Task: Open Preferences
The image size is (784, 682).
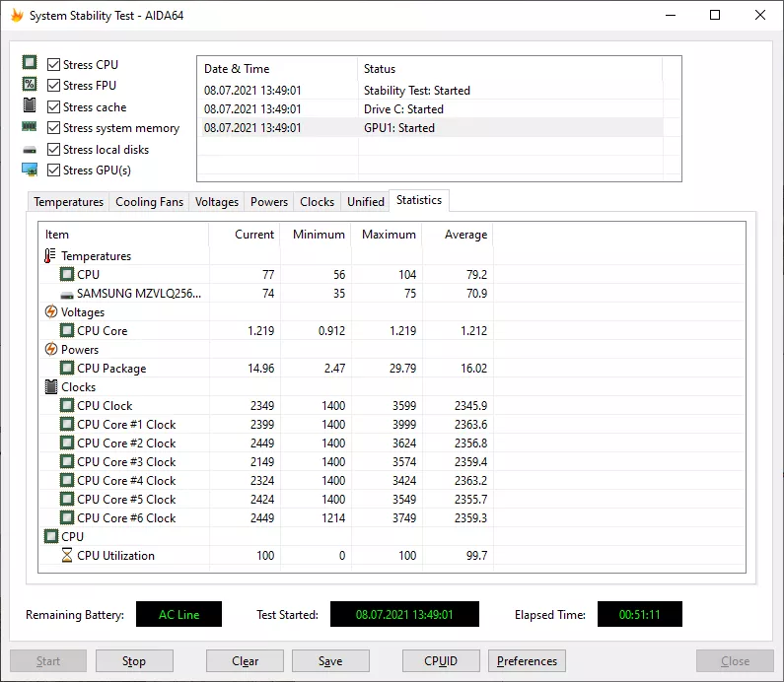Action: coord(527,661)
